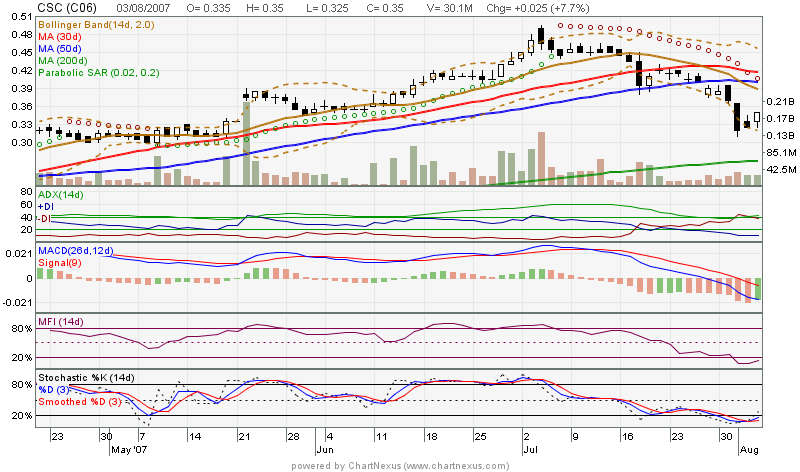Click the MFI (14d) indicator label
Image resolution: width=800 pixels, height=472 pixels.
[58, 320]
